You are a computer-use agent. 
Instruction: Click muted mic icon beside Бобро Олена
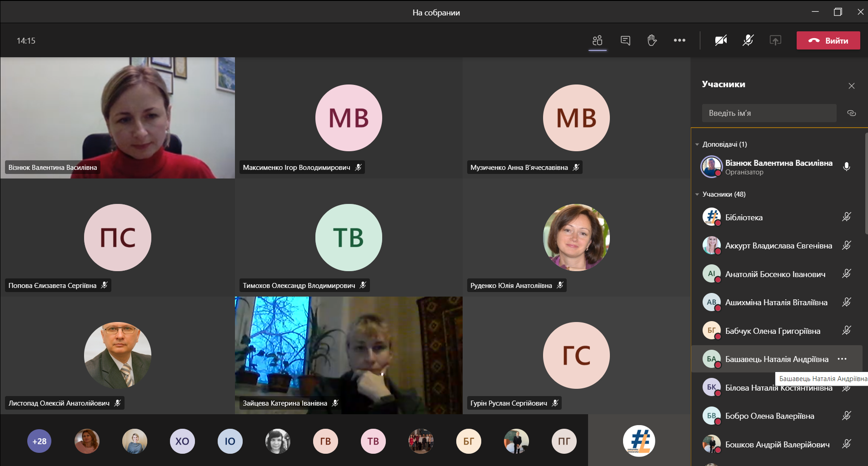click(846, 416)
